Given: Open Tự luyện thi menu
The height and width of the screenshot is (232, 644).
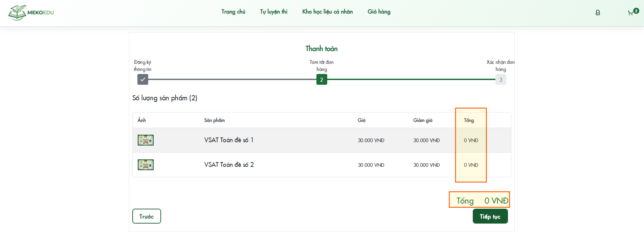Looking at the screenshot, I should click(273, 12).
